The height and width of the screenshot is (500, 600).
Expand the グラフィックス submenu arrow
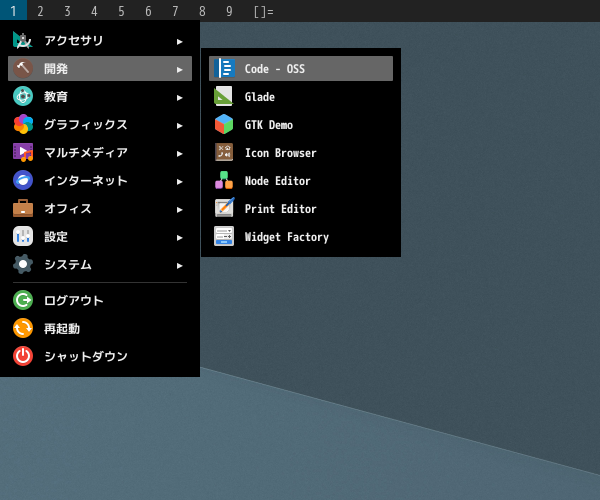[179, 125]
